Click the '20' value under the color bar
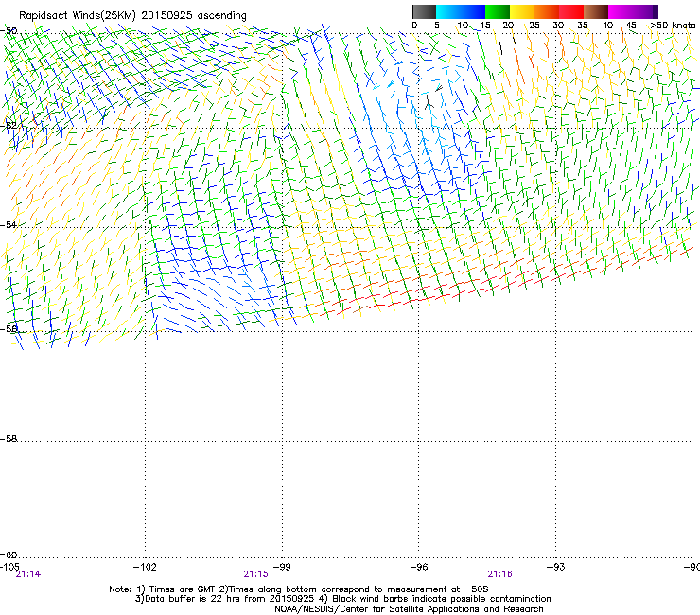Image resolution: width=700 pixels, height=615 pixels. click(x=508, y=26)
